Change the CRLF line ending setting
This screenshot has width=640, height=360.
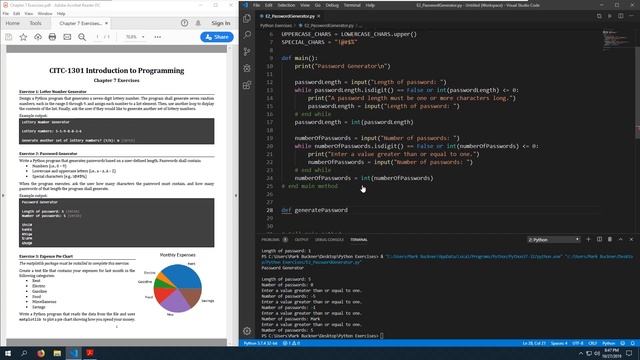coord(593,343)
